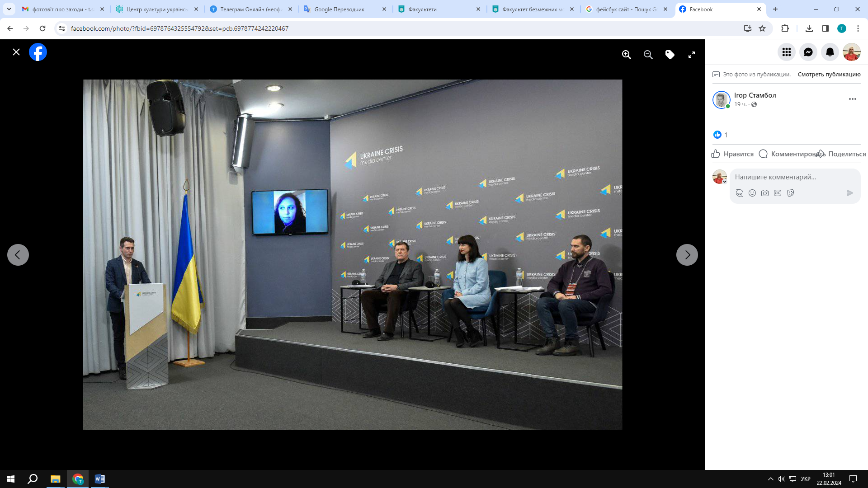Open Facebook notifications bell
This screenshot has height=488, width=868.
pos(830,52)
